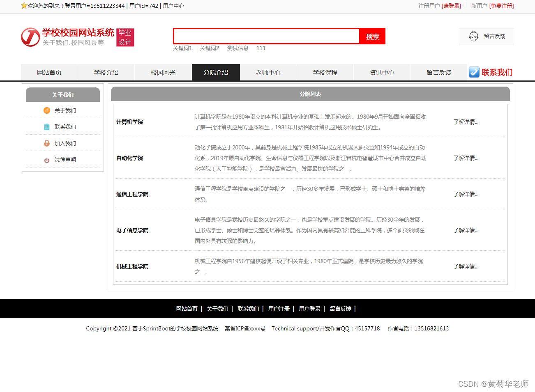Image resolution: width=535 pixels, height=392 pixels.
Task: Click the red 搜索 button
Action: pos(372,37)
